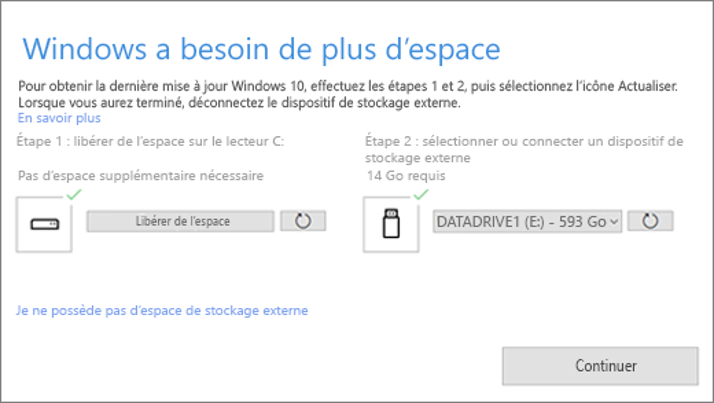Refresh the external storage device list

point(650,221)
